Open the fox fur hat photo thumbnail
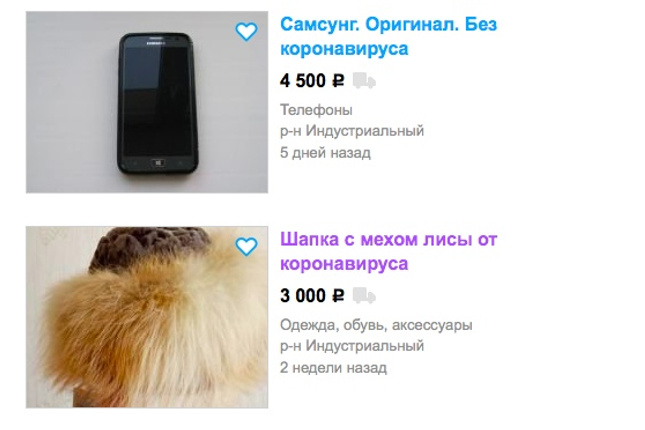The width and height of the screenshot is (645, 430). coord(147,317)
